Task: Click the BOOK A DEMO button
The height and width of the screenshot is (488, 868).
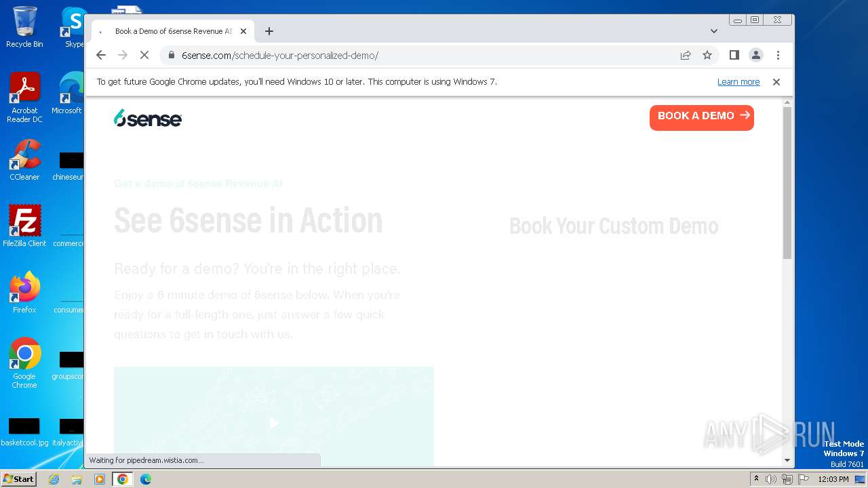Action: [702, 117]
